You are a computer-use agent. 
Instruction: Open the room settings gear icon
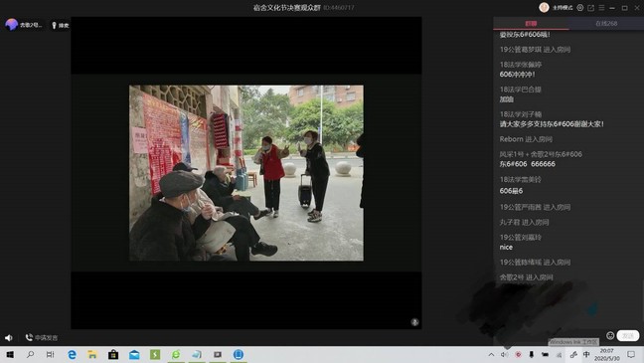pos(580,8)
